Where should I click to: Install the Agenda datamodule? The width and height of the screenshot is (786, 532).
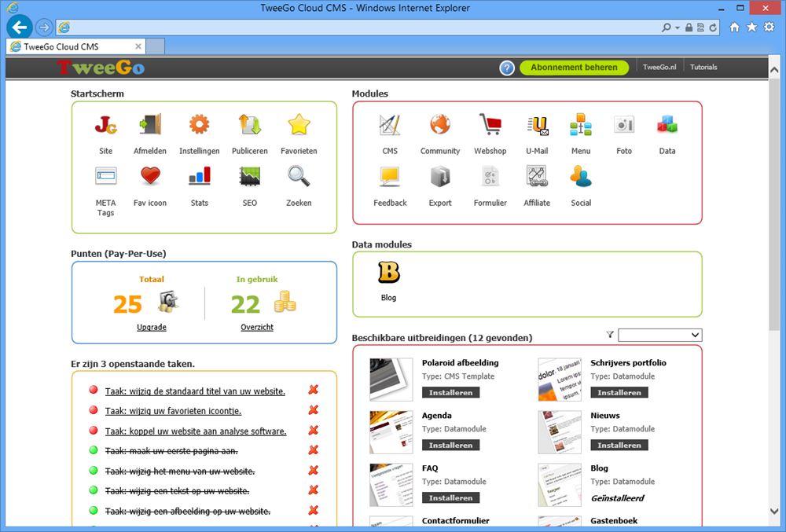pyautogui.click(x=450, y=446)
